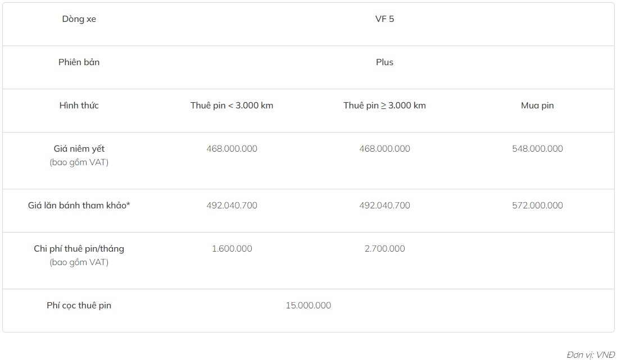Click the "Mua pin" column header
Image resolution: width=617 pixels, height=364 pixels.
coord(537,106)
